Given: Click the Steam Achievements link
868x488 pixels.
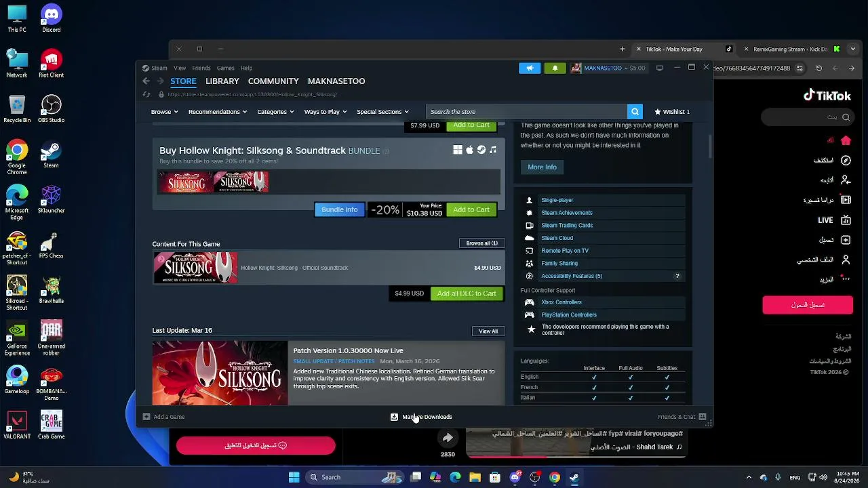Looking at the screenshot, I should click(x=567, y=213).
